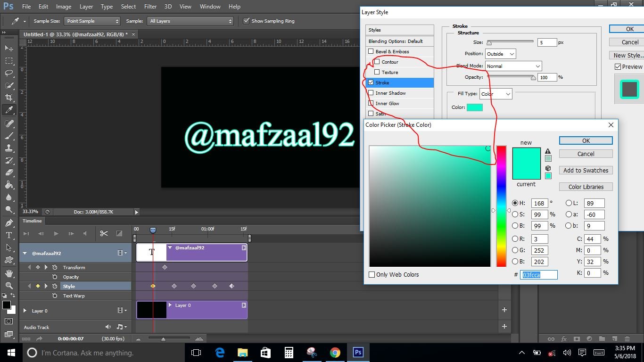This screenshot has width=644, height=362.
Task: Open the Blend Mode dropdown
Action: pos(513,66)
